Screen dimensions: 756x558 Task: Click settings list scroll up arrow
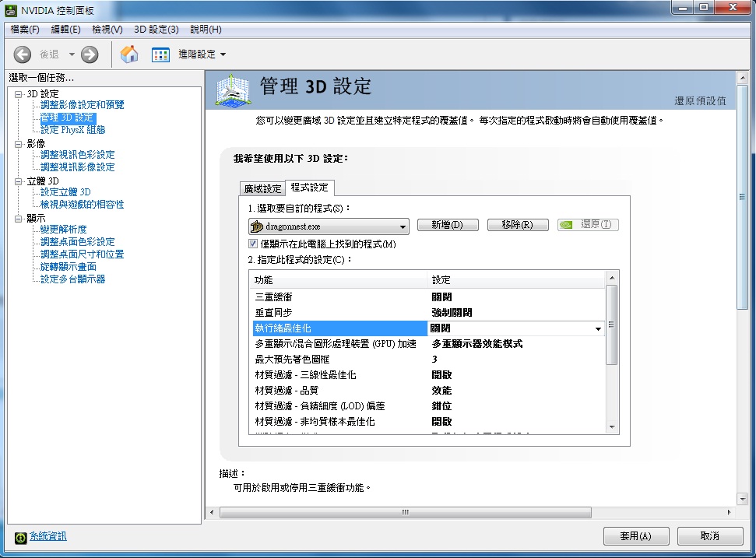point(612,278)
